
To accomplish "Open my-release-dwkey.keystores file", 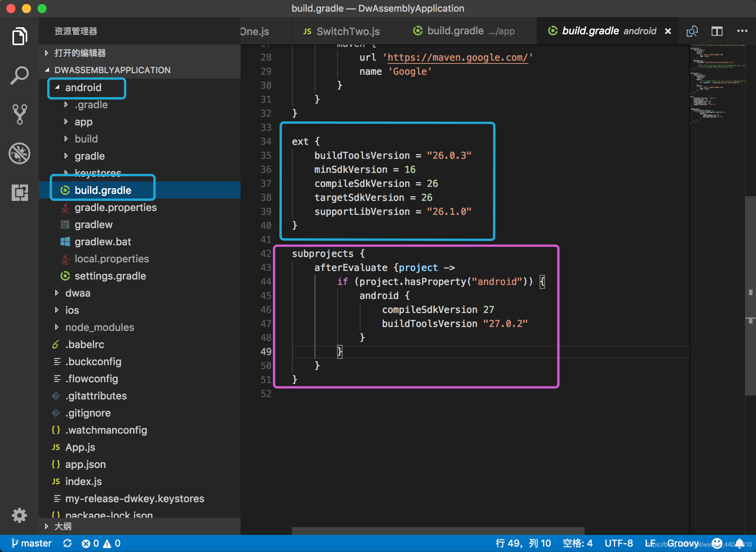I will point(140,498).
